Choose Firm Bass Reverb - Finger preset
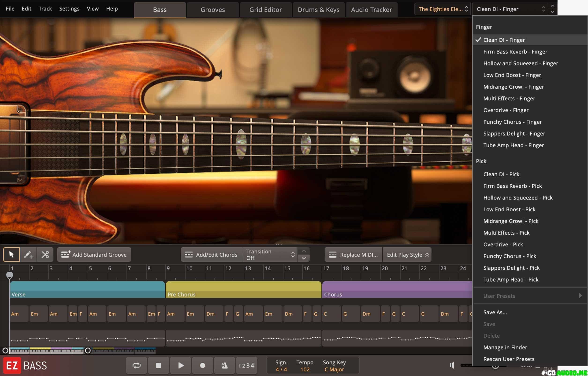 coord(530,51)
